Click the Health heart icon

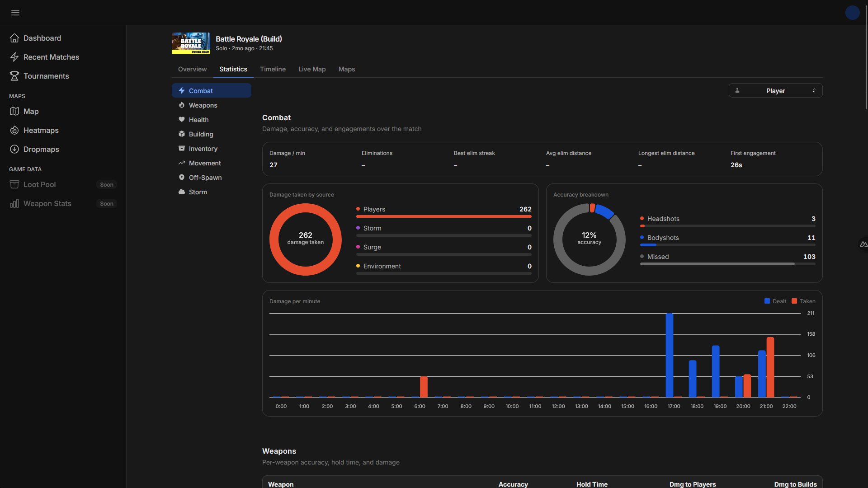182,120
